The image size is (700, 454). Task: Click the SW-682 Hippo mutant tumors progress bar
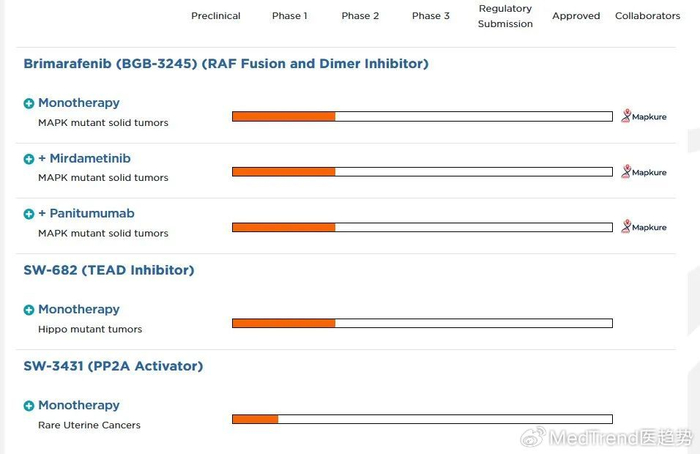[422, 323]
